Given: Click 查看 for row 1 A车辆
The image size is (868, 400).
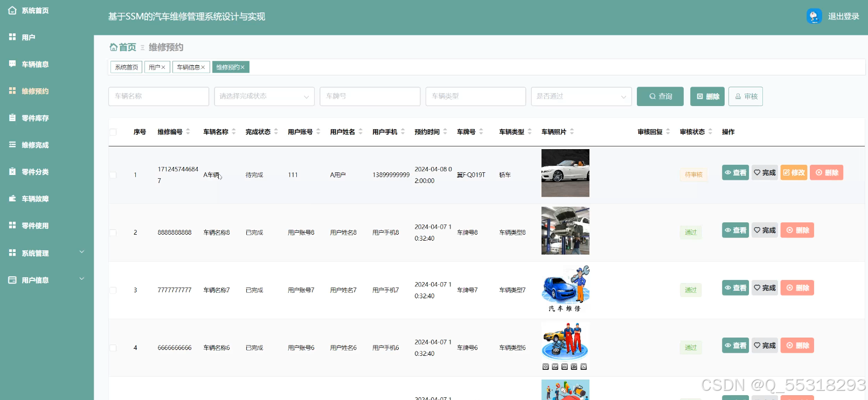Looking at the screenshot, I should (x=735, y=173).
